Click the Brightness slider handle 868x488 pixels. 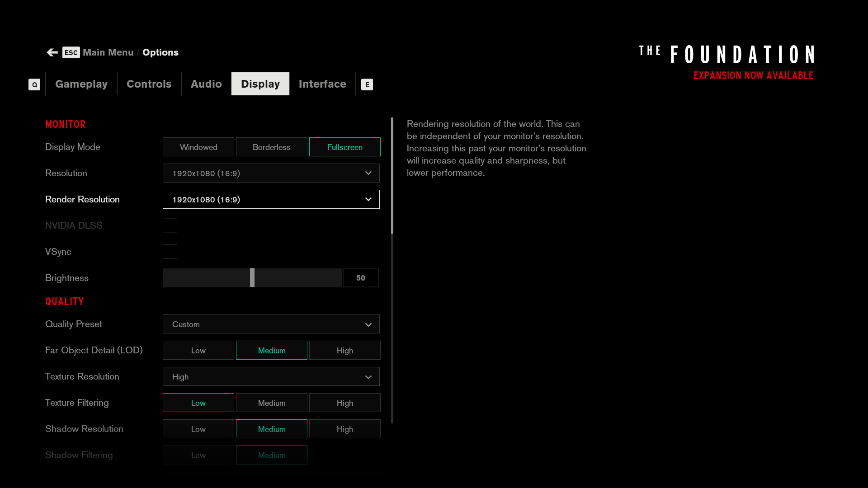[x=252, y=278]
